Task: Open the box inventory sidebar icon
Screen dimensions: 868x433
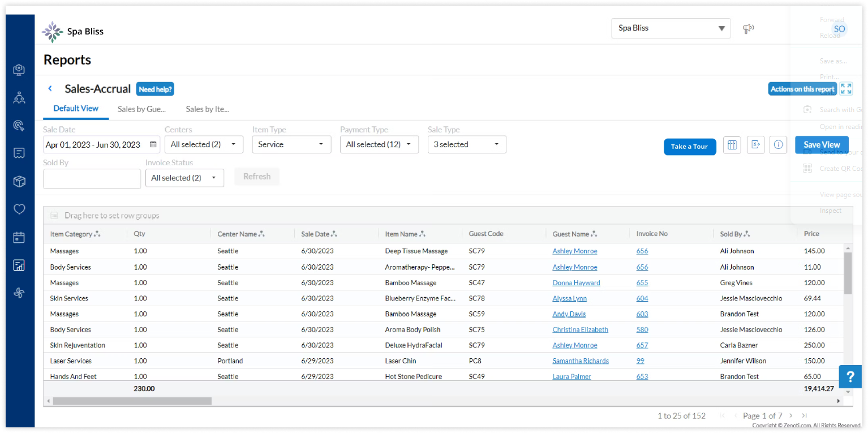Action: 19,181
